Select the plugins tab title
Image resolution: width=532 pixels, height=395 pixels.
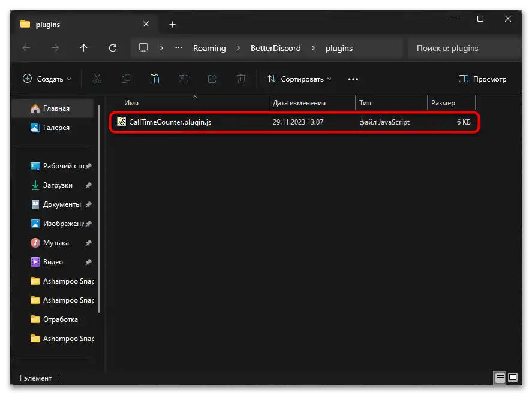coord(48,25)
